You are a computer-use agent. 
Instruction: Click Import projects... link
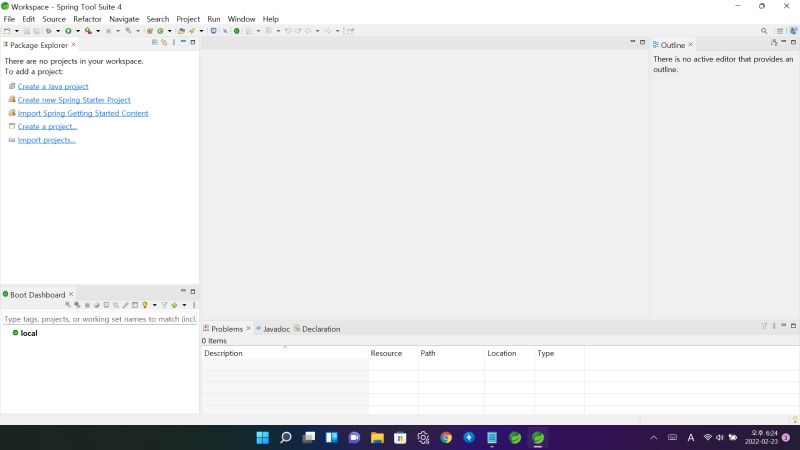pyautogui.click(x=46, y=140)
